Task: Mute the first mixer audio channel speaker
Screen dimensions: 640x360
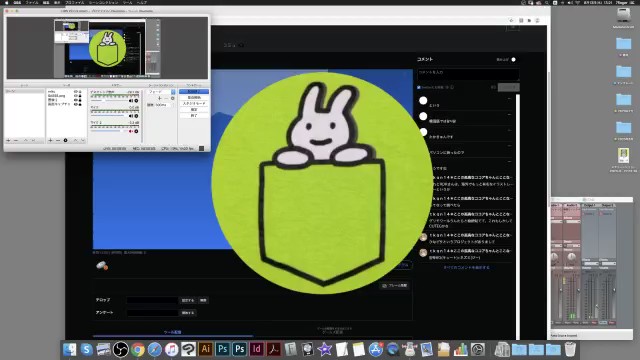Action: point(131,101)
